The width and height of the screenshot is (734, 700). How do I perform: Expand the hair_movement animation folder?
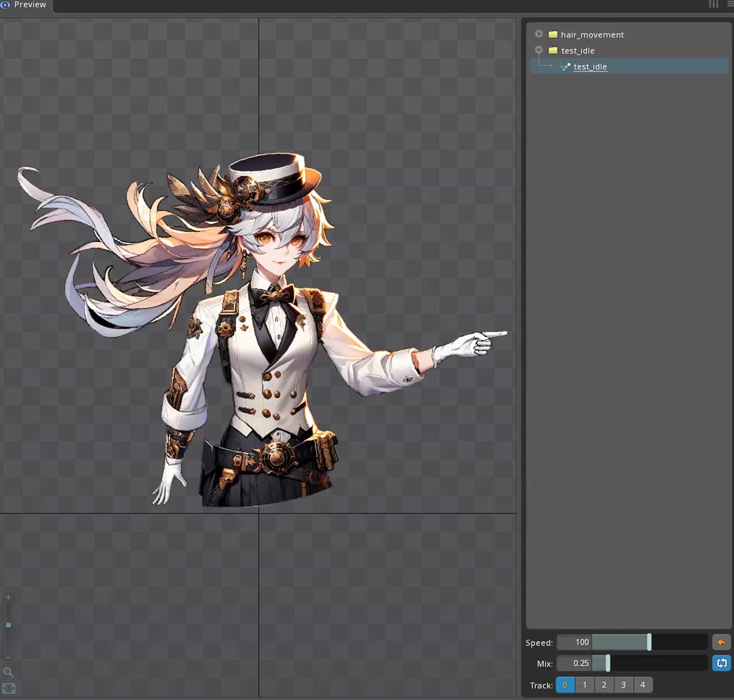(x=539, y=34)
